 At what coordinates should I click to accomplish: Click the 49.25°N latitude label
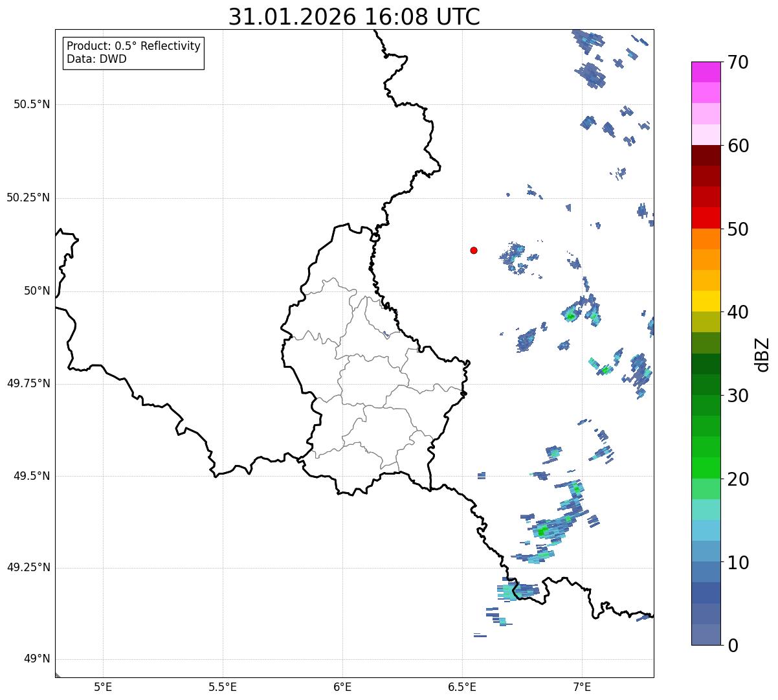click(x=28, y=567)
